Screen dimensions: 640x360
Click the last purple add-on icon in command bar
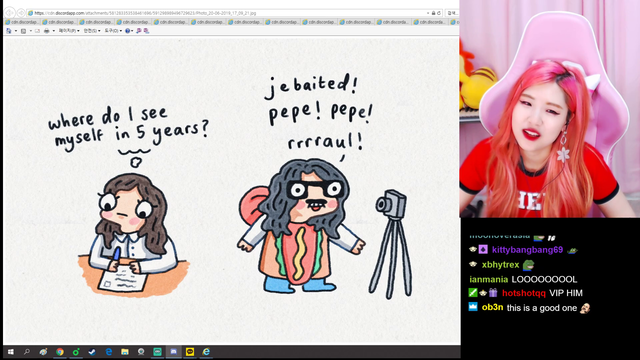(x=146, y=31)
